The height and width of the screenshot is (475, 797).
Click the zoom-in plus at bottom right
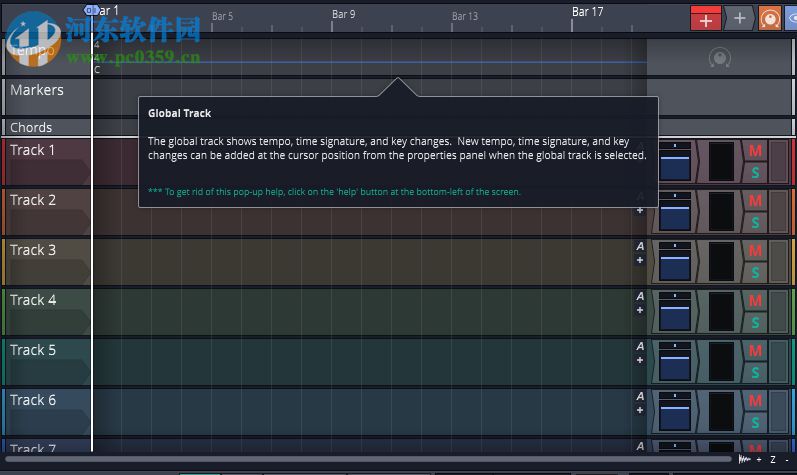(759, 459)
